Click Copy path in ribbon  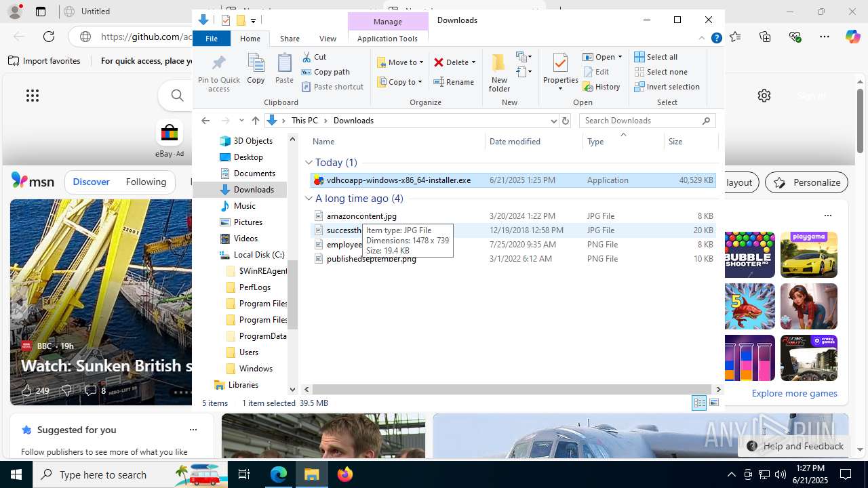(325, 72)
